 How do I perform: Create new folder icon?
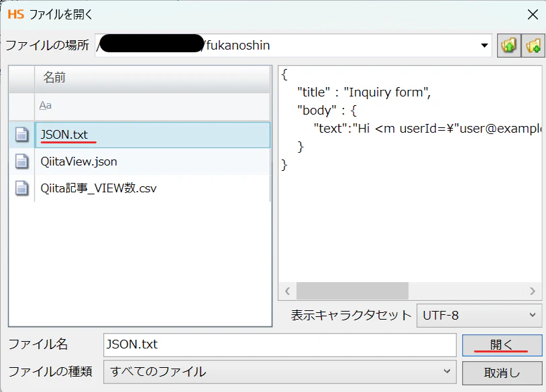point(533,46)
